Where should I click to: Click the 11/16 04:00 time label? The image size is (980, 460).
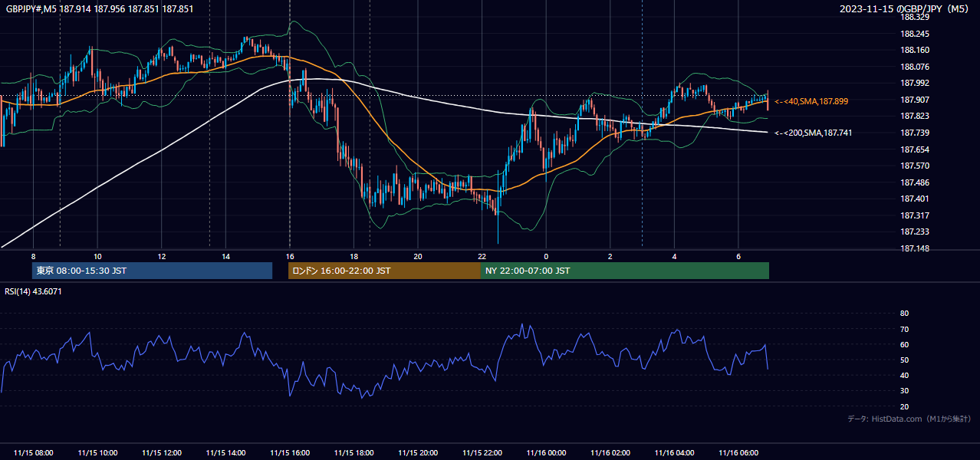pos(674,453)
